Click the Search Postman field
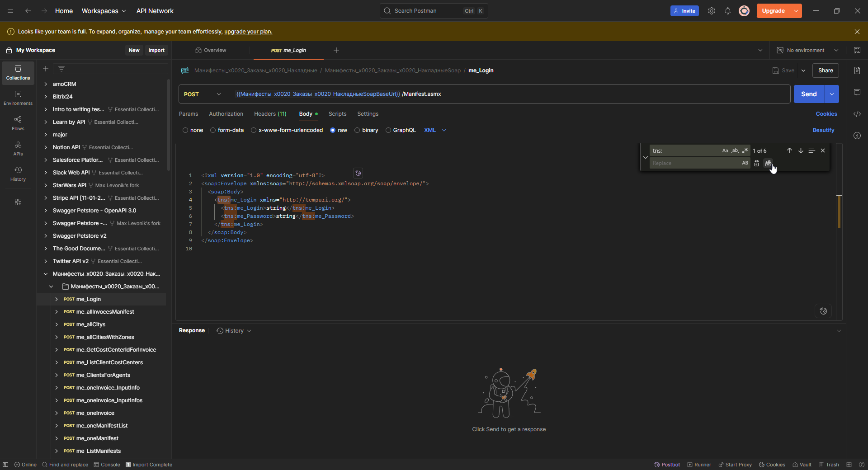The image size is (868, 470). tap(434, 11)
